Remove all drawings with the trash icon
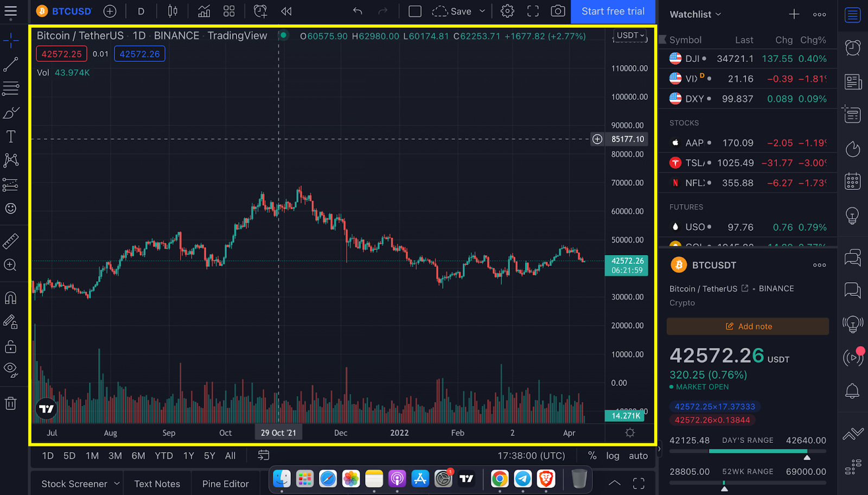868x495 pixels. pyautogui.click(x=11, y=403)
